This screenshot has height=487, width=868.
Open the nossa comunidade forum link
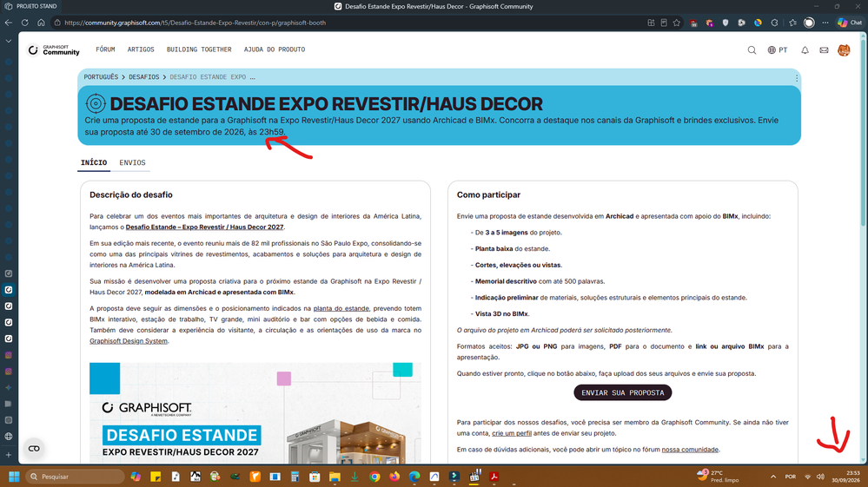click(690, 450)
